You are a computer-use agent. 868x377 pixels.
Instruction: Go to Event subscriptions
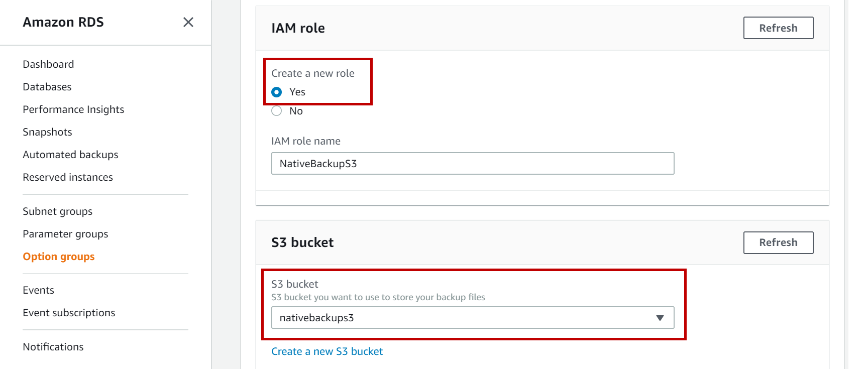point(69,313)
